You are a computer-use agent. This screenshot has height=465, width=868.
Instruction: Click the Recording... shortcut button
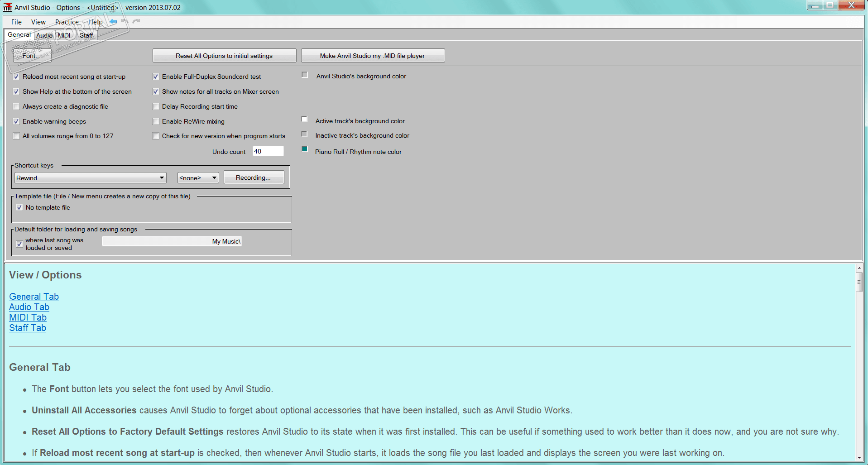(x=254, y=177)
